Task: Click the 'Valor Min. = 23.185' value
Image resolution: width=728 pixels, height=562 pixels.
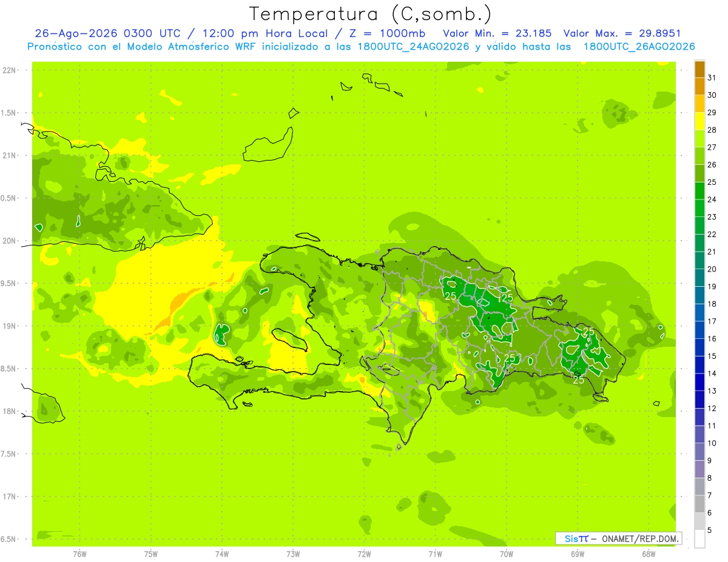Action: tap(497, 33)
